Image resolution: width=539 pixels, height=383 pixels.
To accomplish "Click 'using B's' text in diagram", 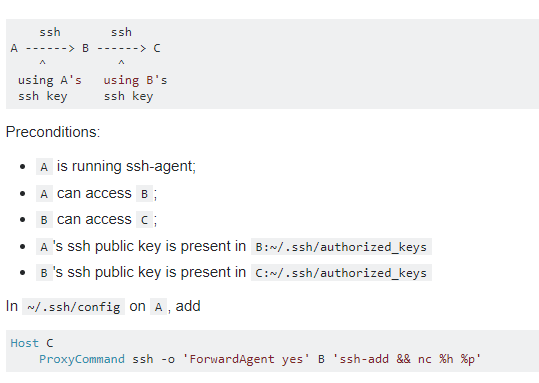I will click(135, 80).
